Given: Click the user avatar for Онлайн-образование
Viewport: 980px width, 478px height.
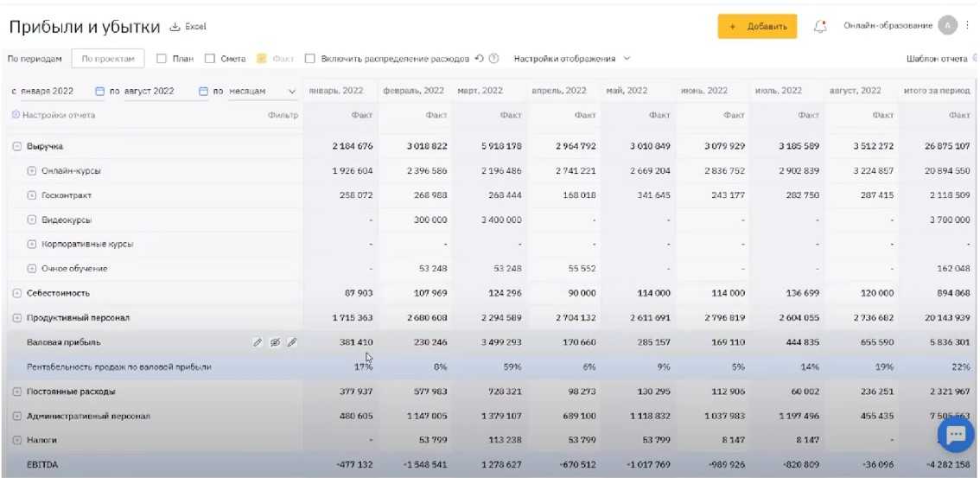Looking at the screenshot, I should pyautogui.click(x=947, y=26).
